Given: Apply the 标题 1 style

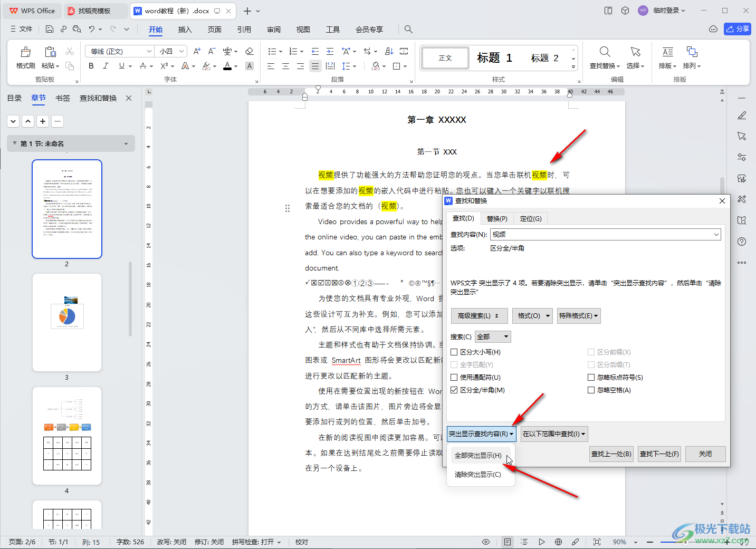Looking at the screenshot, I should click(494, 58).
